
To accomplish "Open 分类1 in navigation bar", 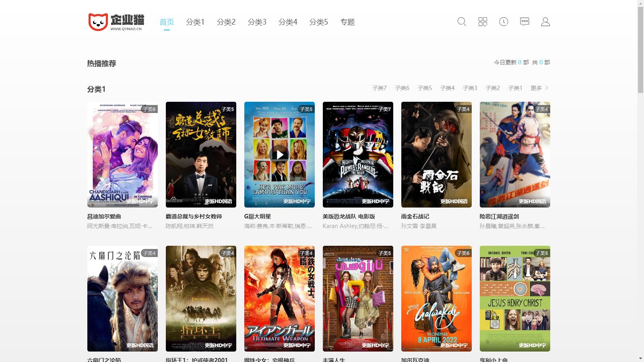I will coord(195,22).
